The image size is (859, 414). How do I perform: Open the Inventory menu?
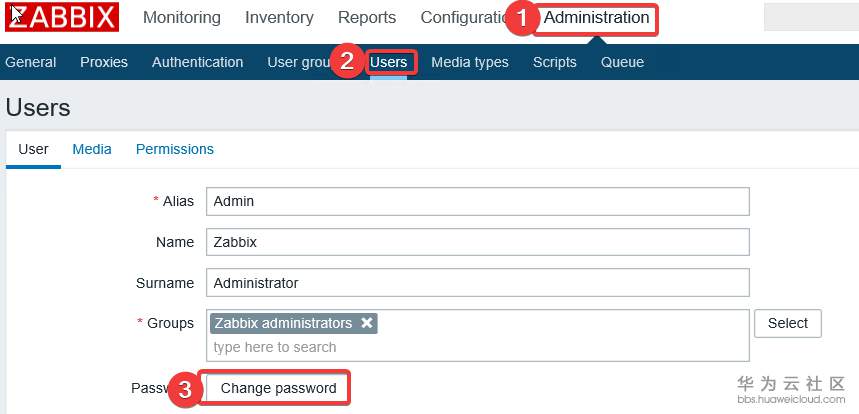click(279, 18)
